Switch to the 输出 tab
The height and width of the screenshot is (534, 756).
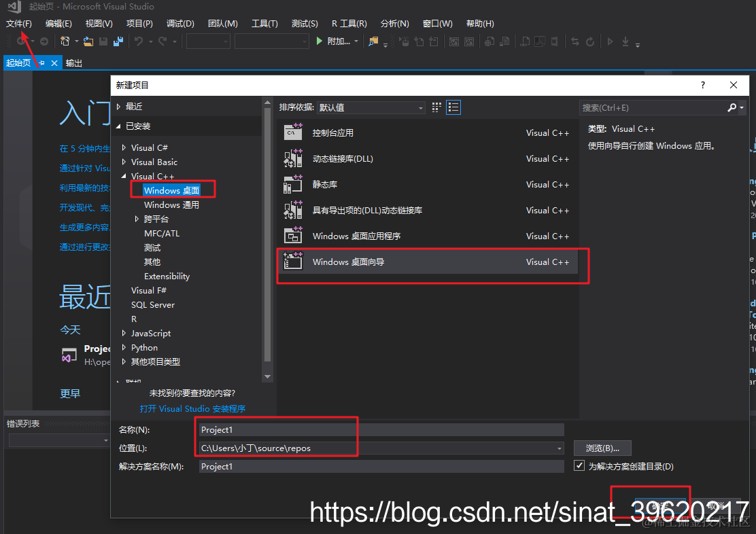(74, 63)
